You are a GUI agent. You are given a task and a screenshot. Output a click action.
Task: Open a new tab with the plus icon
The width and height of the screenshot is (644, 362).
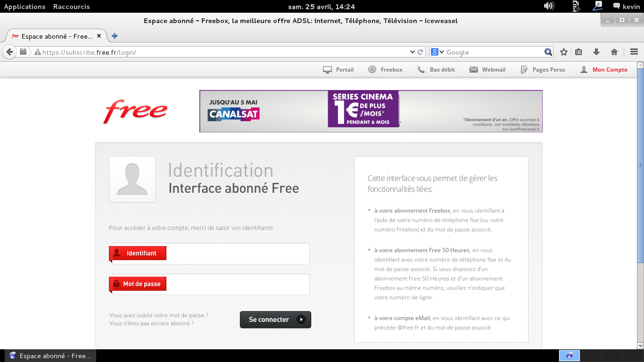(x=115, y=36)
